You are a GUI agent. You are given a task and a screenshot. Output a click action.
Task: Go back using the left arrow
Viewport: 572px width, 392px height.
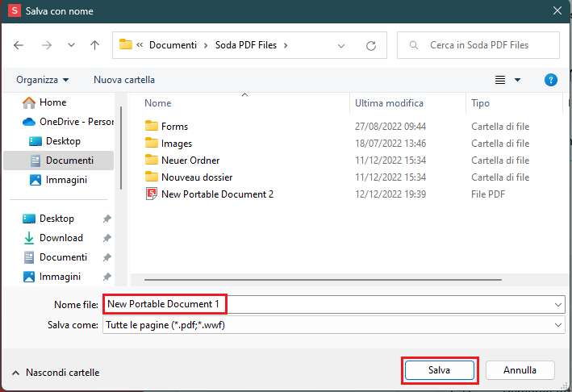click(x=19, y=45)
